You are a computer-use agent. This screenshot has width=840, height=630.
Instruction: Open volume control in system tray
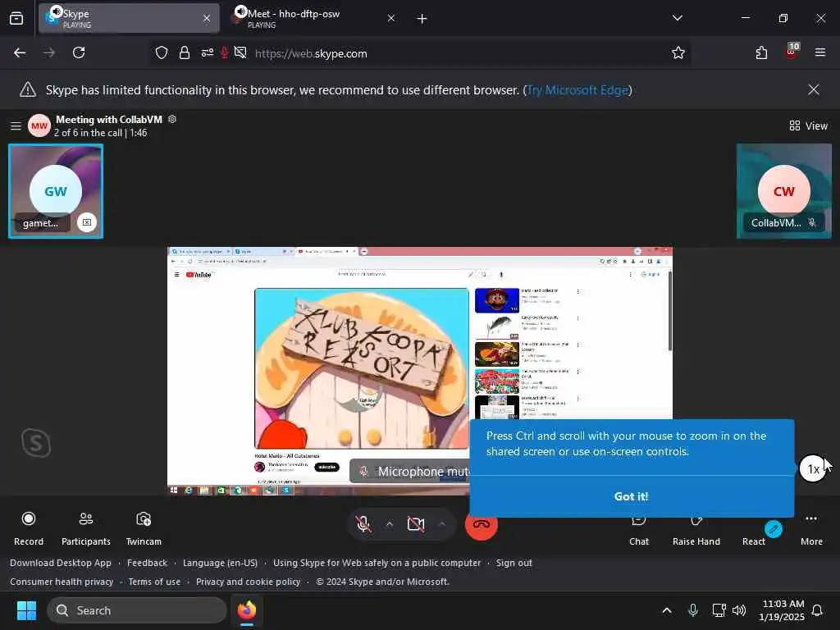pyautogui.click(x=739, y=610)
